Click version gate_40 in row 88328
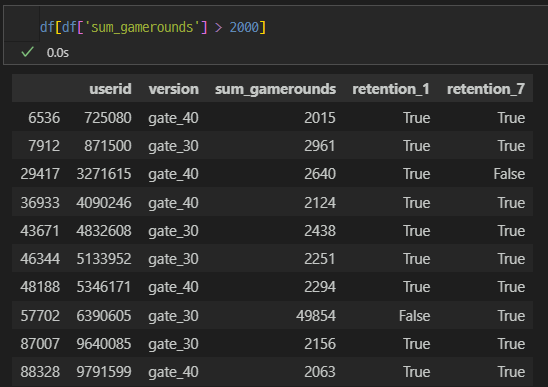This screenshot has height=387, width=548. click(173, 372)
